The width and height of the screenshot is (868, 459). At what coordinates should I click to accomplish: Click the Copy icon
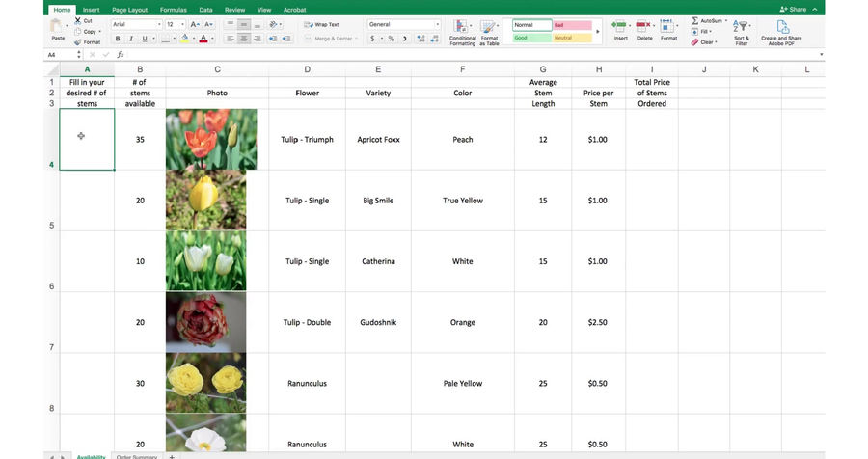(x=78, y=32)
